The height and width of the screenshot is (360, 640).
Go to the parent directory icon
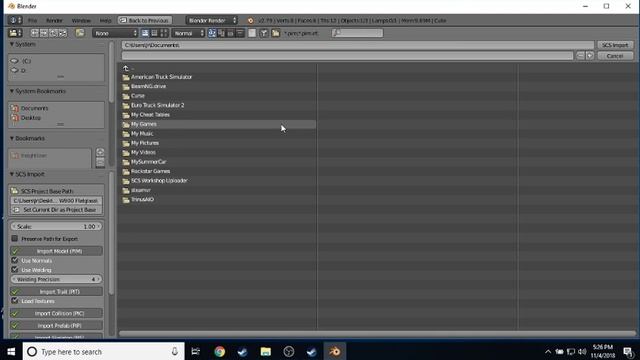(x=53, y=33)
